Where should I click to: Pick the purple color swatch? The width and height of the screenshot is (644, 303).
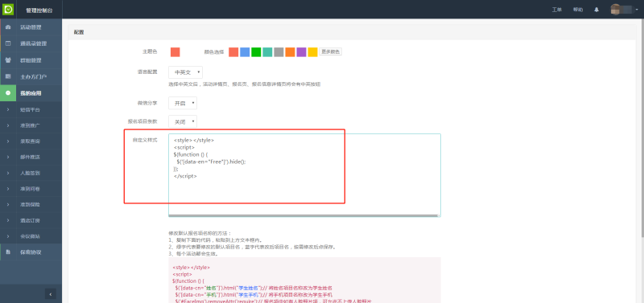(301, 52)
